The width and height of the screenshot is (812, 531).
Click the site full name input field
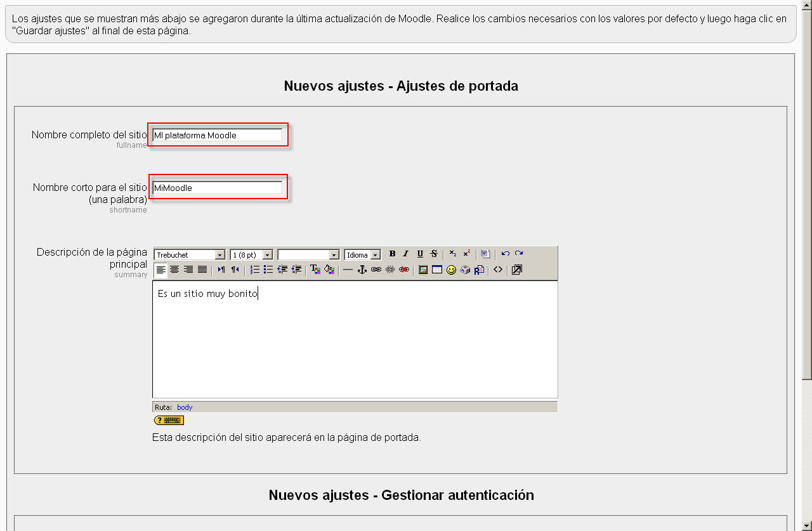tap(217, 135)
